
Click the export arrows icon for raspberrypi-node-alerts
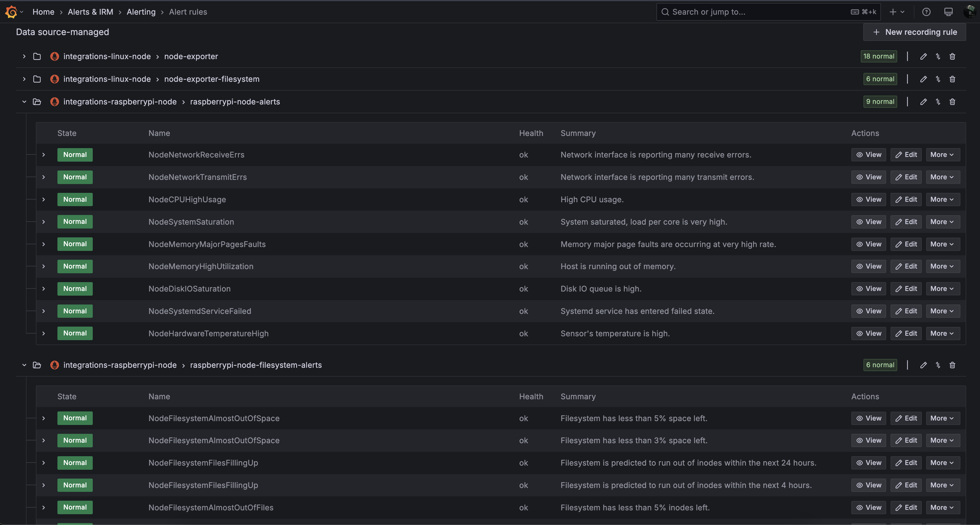(x=938, y=102)
